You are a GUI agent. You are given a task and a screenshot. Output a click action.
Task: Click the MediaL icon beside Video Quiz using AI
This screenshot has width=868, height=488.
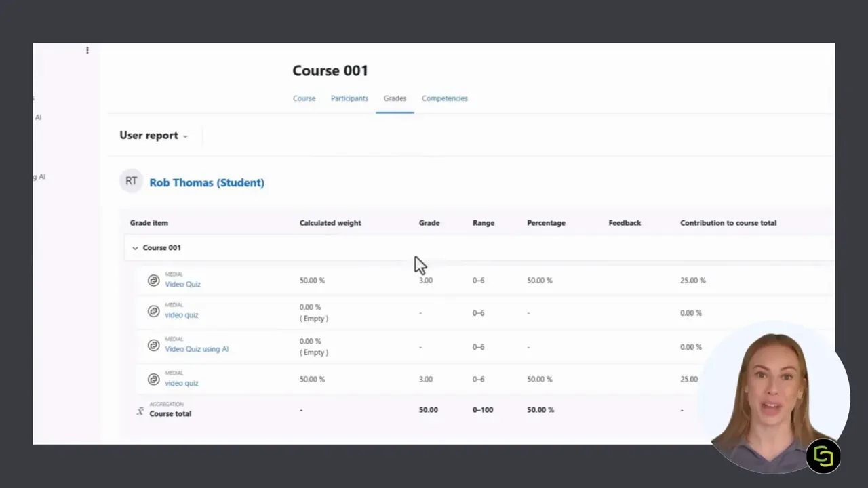coord(154,346)
